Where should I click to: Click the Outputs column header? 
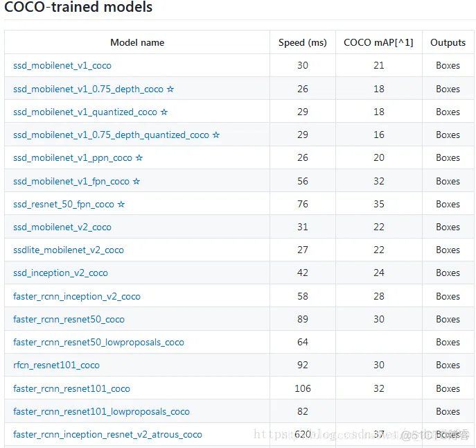pos(448,42)
